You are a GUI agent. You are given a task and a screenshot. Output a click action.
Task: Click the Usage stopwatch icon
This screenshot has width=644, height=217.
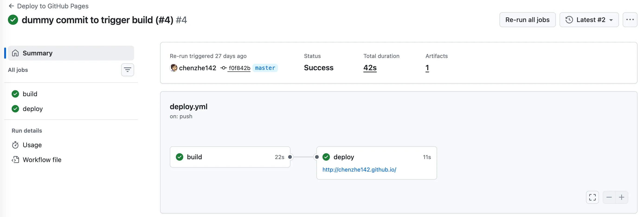click(x=15, y=145)
